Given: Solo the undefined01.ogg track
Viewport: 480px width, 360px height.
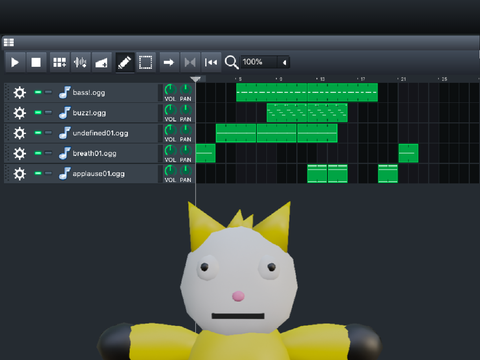Looking at the screenshot, I should [x=48, y=133].
